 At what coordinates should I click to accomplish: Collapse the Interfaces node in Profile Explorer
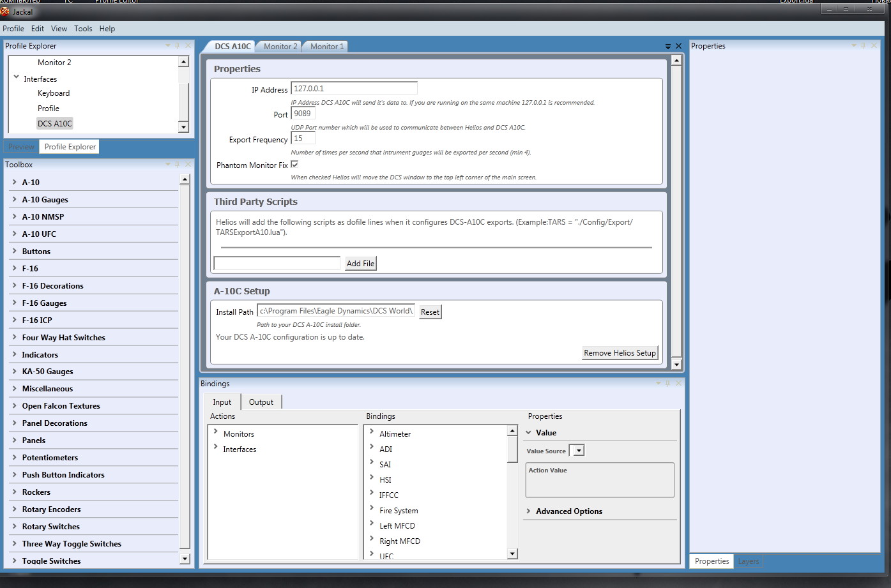17,77
